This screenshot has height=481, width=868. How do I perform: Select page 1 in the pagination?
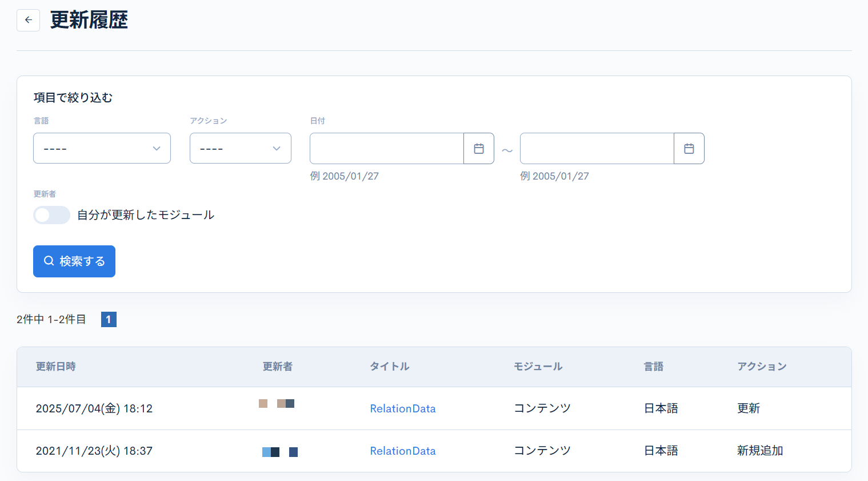pos(109,319)
